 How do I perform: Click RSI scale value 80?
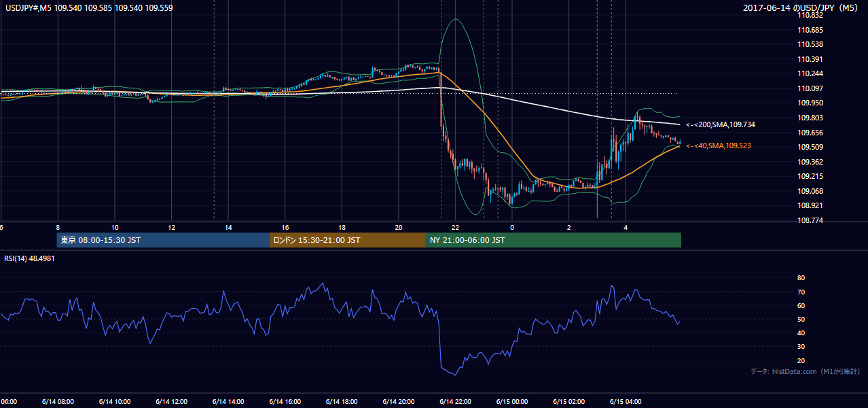pos(801,278)
